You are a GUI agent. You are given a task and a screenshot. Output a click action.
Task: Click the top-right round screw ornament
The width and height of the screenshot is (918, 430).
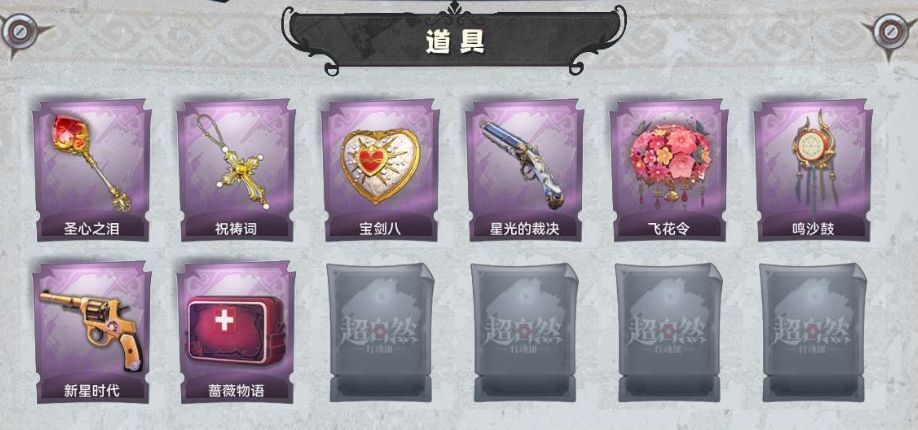coord(890,32)
